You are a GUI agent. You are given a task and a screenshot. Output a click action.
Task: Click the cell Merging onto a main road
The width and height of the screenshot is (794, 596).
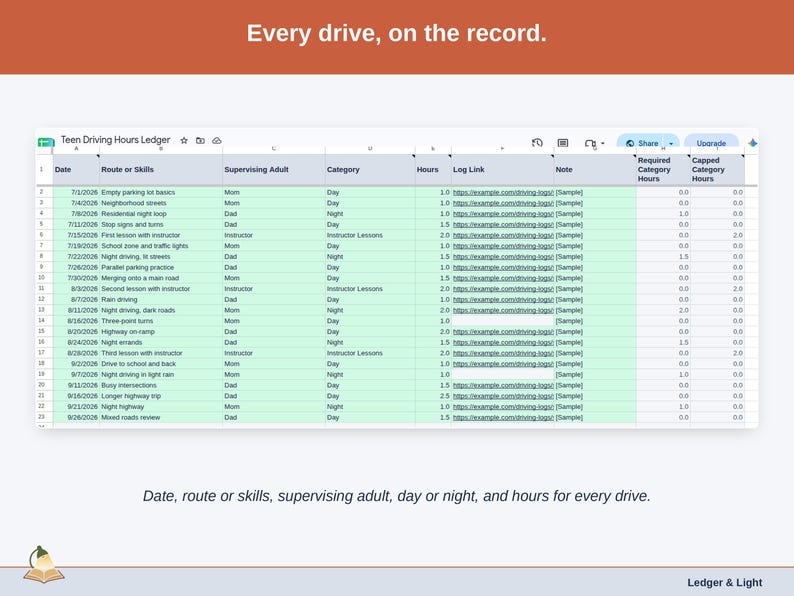pos(161,278)
